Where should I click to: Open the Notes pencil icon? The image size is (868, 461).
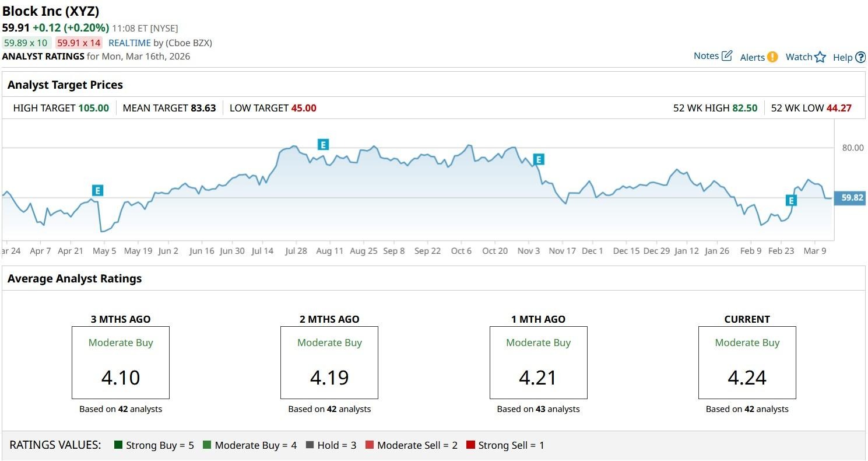(x=727, y=56)
